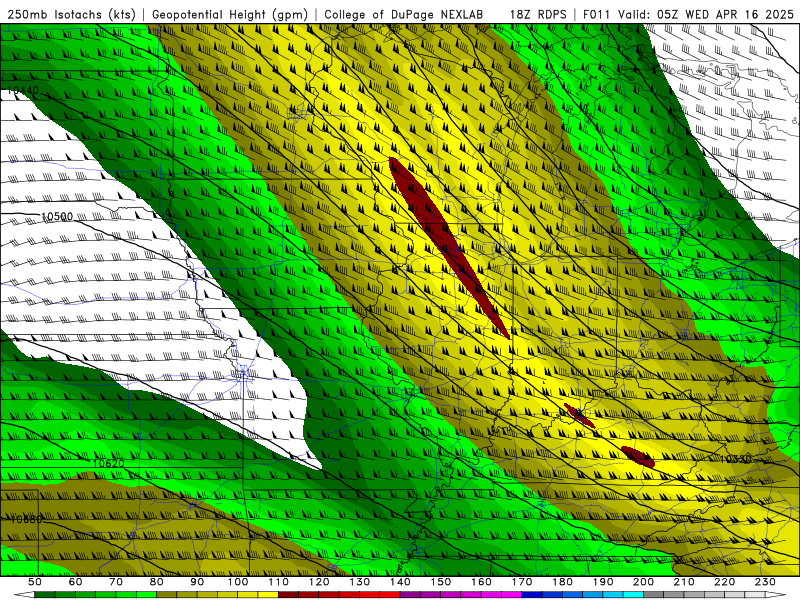This screenshot has width=800, height=600.
Task: Click the right arrow cap of the color bar
Action: 776,595
